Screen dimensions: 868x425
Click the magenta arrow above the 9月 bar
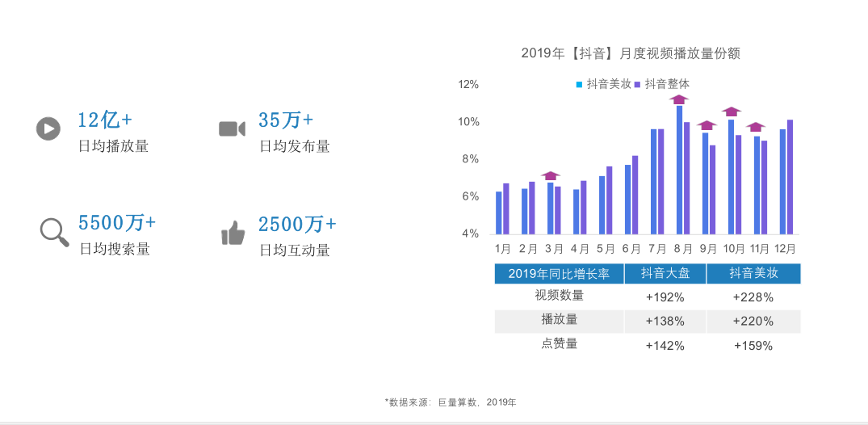pos(707,125)
